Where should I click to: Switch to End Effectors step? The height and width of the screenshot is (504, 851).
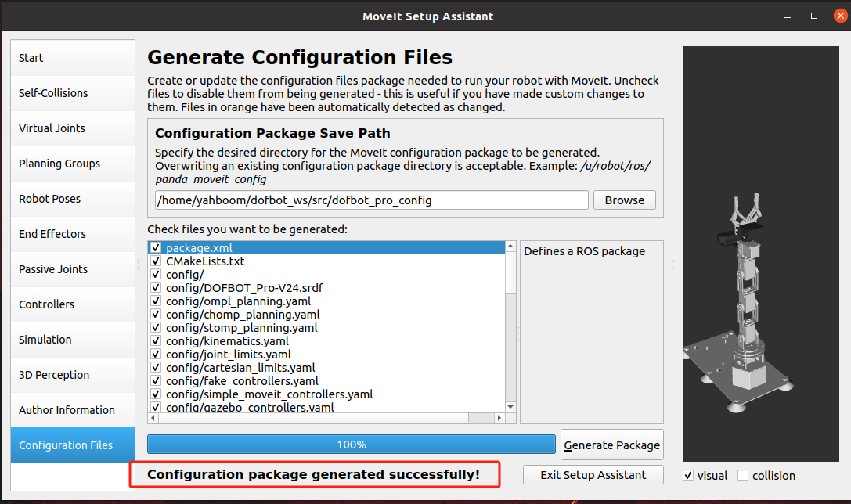pyautogui.click(x=73, y=234)
